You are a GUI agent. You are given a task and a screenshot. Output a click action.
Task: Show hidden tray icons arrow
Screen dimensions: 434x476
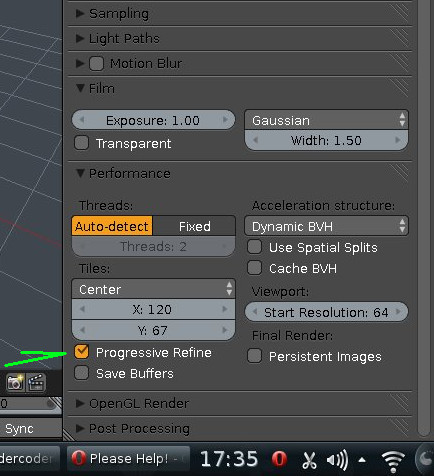362,460
